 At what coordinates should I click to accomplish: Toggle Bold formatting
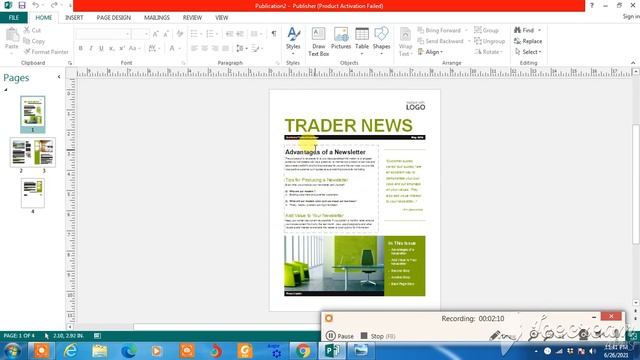coord(81,48)
